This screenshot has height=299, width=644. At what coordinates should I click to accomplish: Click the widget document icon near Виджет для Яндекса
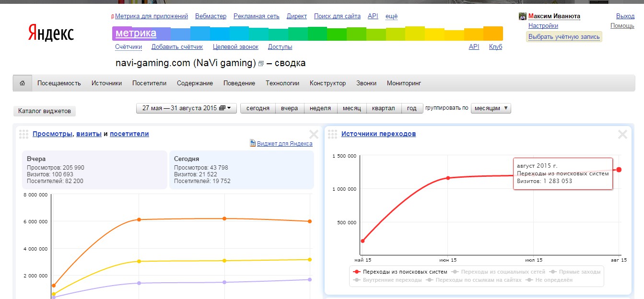tap(253, 143)
